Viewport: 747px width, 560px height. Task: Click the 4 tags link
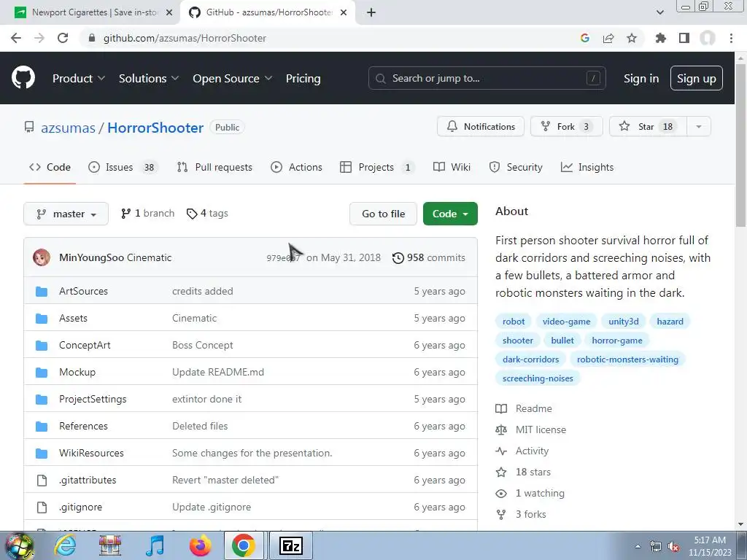pyautogui.click(x=207, y=214)
